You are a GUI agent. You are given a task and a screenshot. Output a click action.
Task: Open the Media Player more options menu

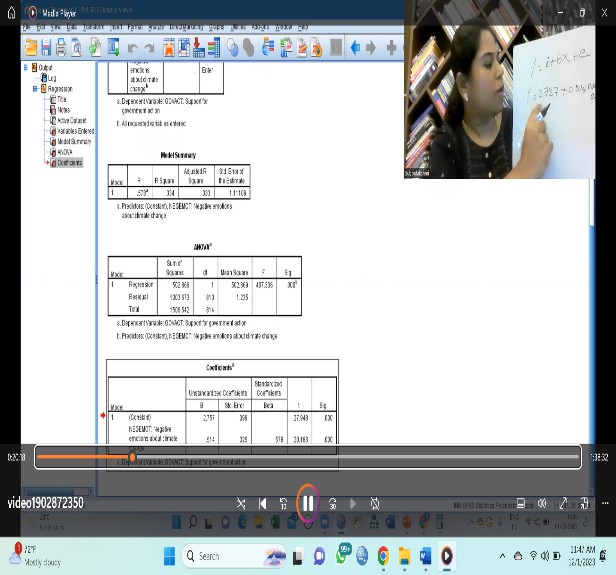point(605,503)
